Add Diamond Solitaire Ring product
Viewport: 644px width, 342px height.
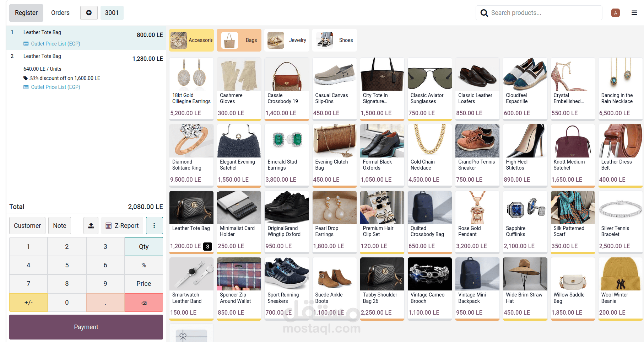[x=191, y=155]
